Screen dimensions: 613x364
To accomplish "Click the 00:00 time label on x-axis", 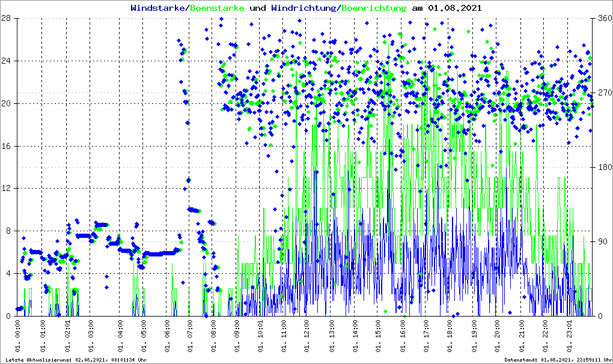I will tap(18, 336).
